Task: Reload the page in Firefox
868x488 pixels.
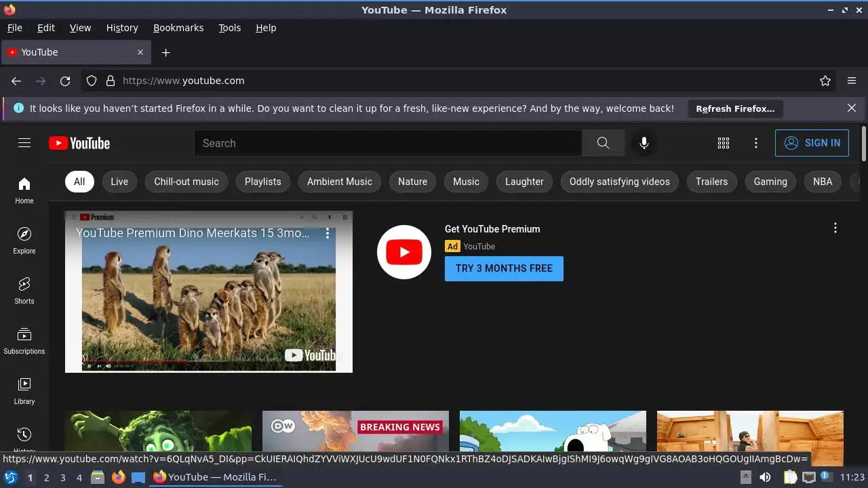Action: [x=65, y=81]
